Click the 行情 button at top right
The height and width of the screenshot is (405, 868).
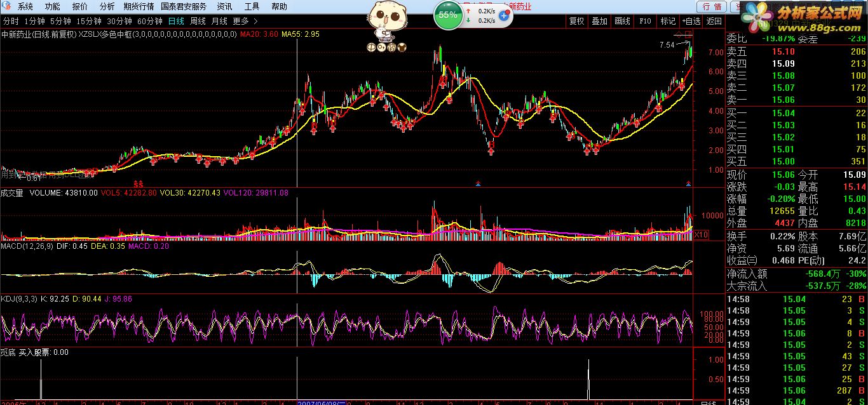tap(712, 6)
